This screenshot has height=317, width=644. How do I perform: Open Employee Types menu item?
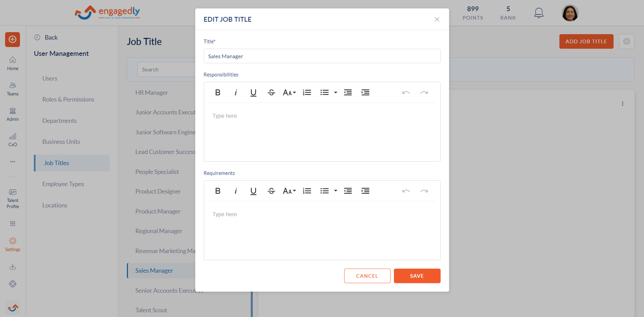tap(63, 184)
